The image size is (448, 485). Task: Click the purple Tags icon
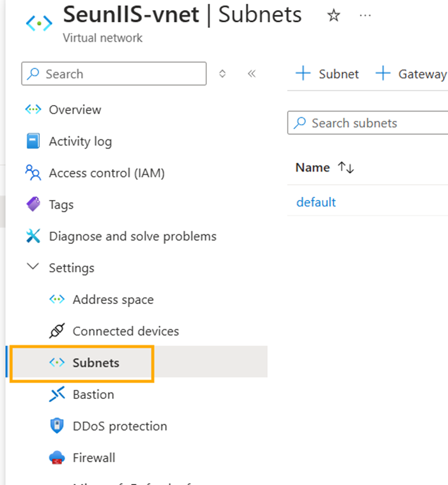pyautogui.click(x=33, y=205)
